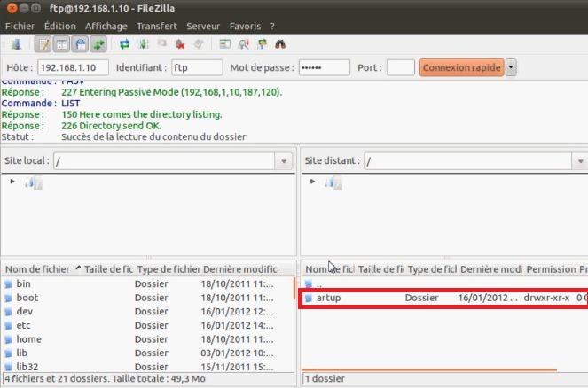Open the Connexion rapide history dropdown arrow

tap(511, 68)
